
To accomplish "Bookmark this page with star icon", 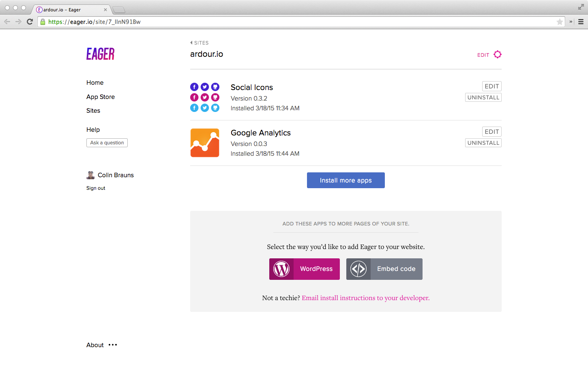I will pyautogui.click(x=560, y=22).
